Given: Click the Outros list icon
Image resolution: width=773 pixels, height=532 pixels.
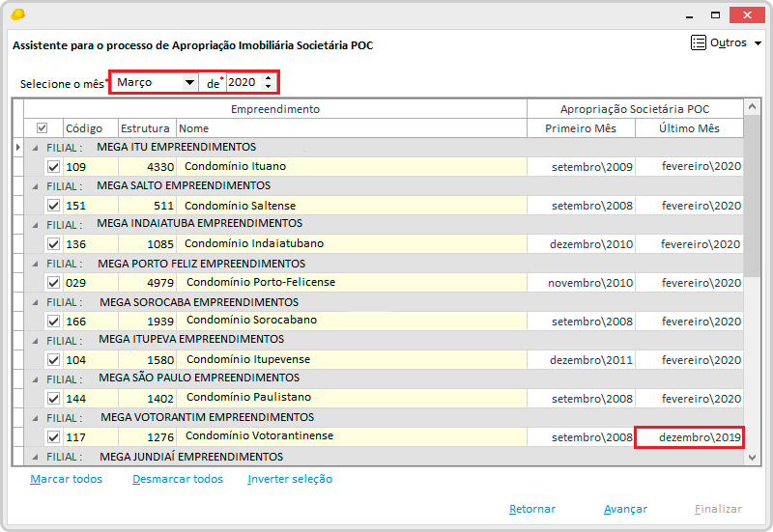Looking at the screenshot, I should pos(698,42).
